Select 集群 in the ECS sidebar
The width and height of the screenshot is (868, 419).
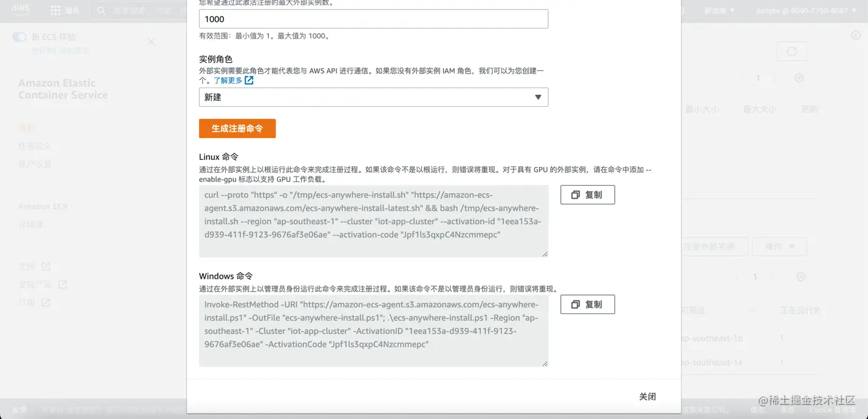[27, 128]
